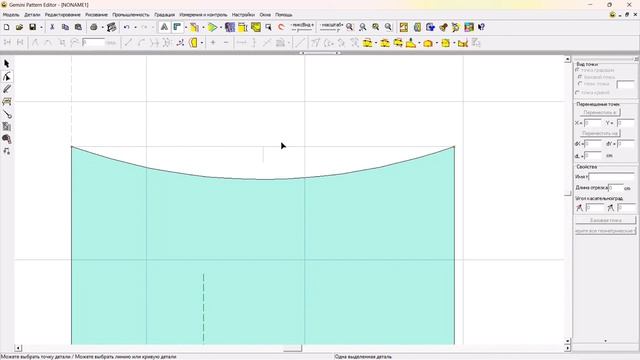
Task: Click the canvas scroll-left arrow
Action: click(x=18, y=348)
